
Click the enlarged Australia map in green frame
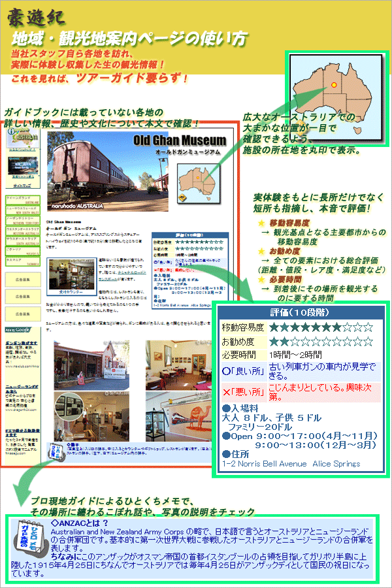pos(337,98)
